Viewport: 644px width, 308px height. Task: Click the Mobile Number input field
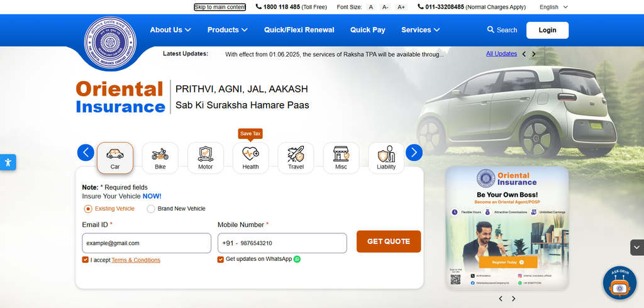(x=282, y=243)
